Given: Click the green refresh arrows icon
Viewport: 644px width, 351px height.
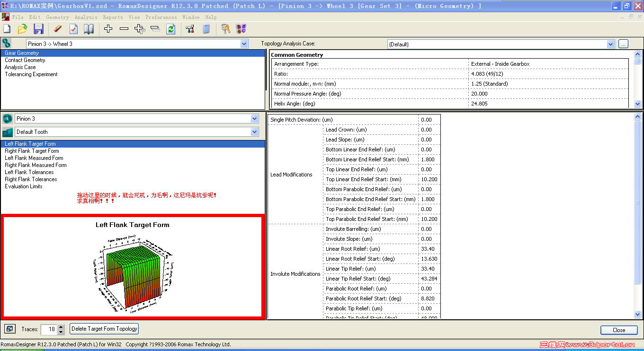Looking at the screenshot, I should click(171, 29).
